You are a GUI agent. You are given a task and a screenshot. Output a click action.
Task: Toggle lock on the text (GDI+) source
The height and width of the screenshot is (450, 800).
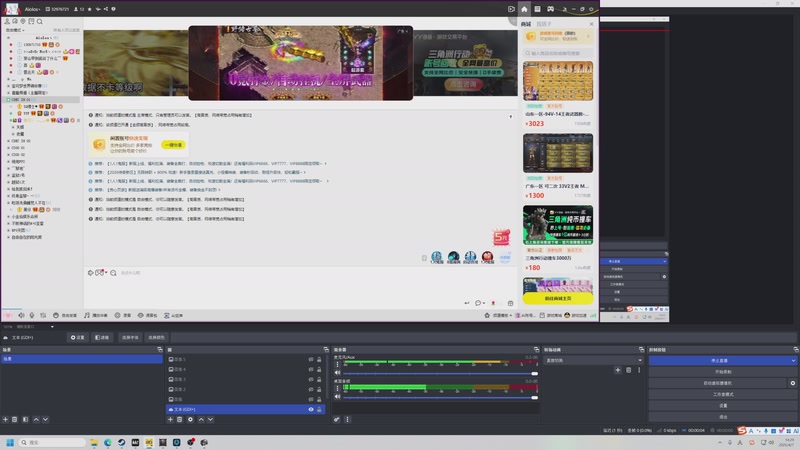(x=319, y=409)
